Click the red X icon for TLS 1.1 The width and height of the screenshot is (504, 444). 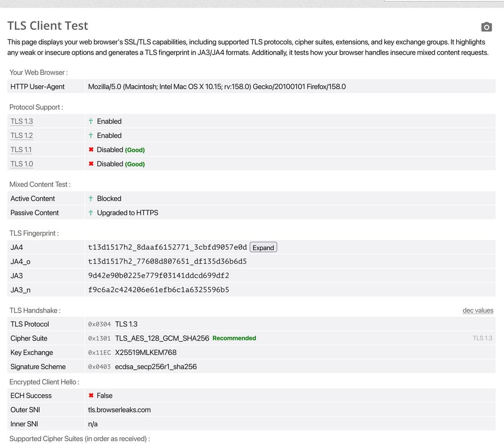[91, 150]
